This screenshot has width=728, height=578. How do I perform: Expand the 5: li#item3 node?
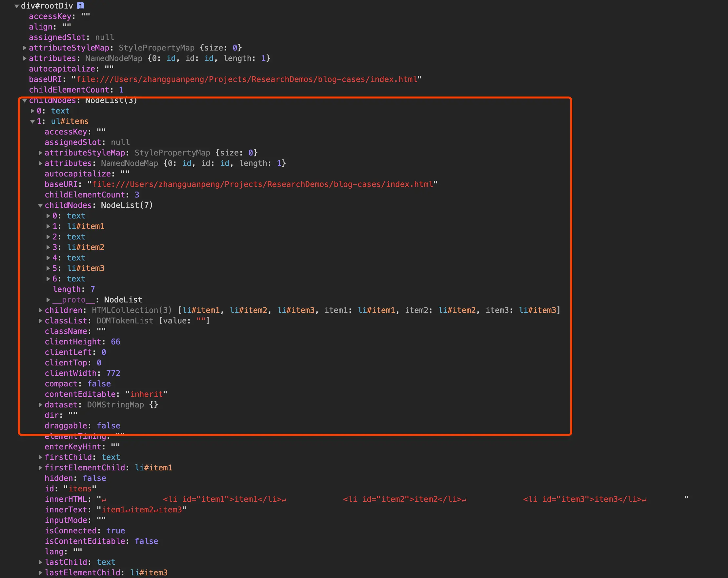[48, 268]
